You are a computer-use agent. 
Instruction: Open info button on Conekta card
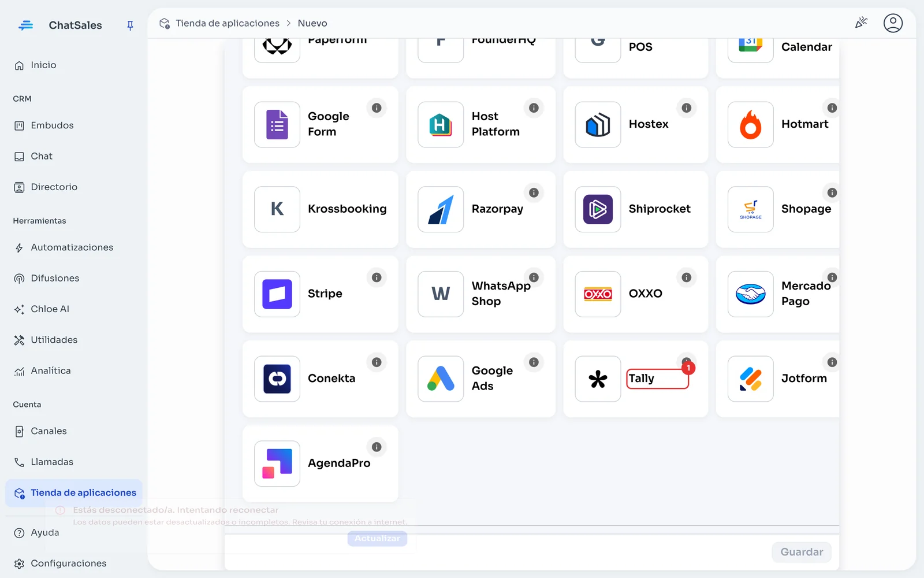[x=377, y=362]
